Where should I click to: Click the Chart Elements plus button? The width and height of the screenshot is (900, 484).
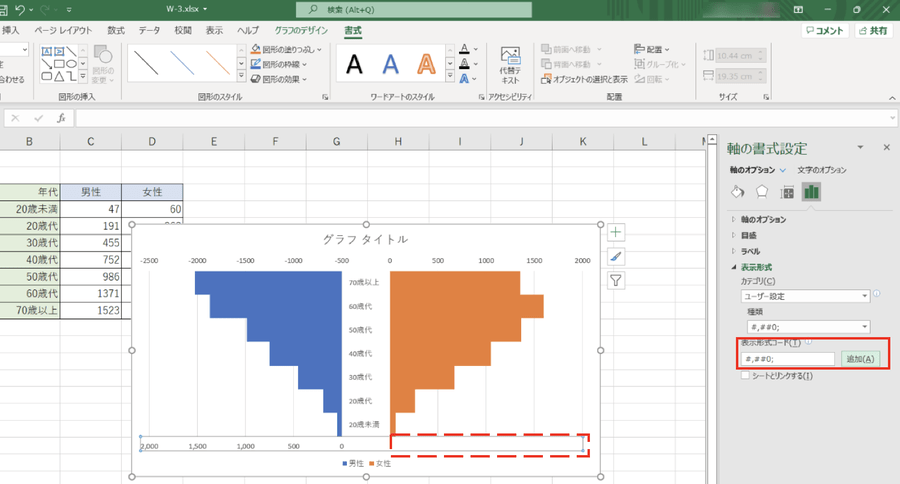click(616, 232)
